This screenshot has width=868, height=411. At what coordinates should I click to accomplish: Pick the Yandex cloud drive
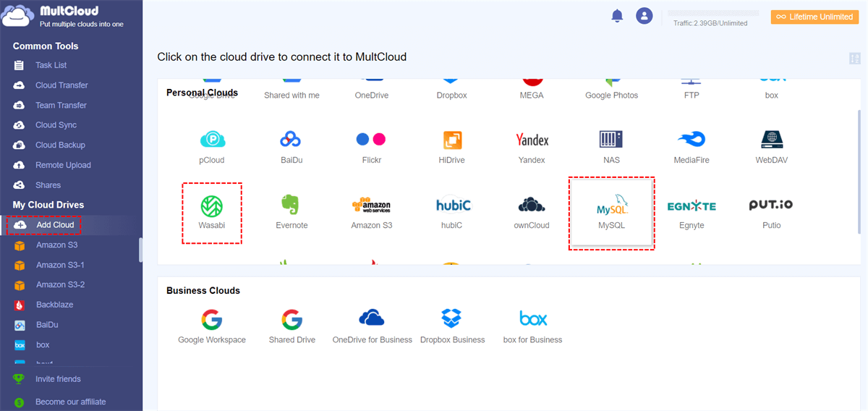coord(532,147)
